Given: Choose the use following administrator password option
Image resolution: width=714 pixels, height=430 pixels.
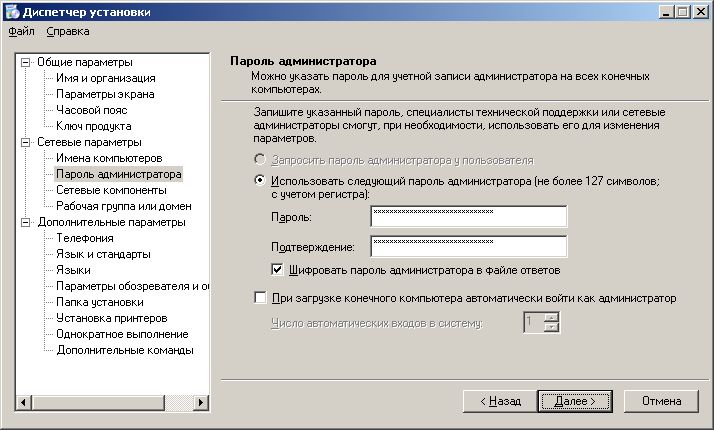Looking at the screenshot, I should [x=260, y=181].
